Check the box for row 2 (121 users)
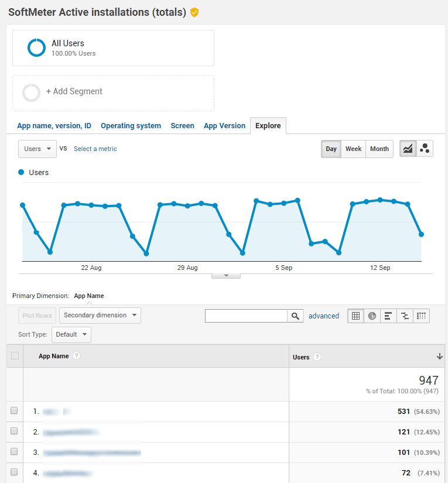 14,431
